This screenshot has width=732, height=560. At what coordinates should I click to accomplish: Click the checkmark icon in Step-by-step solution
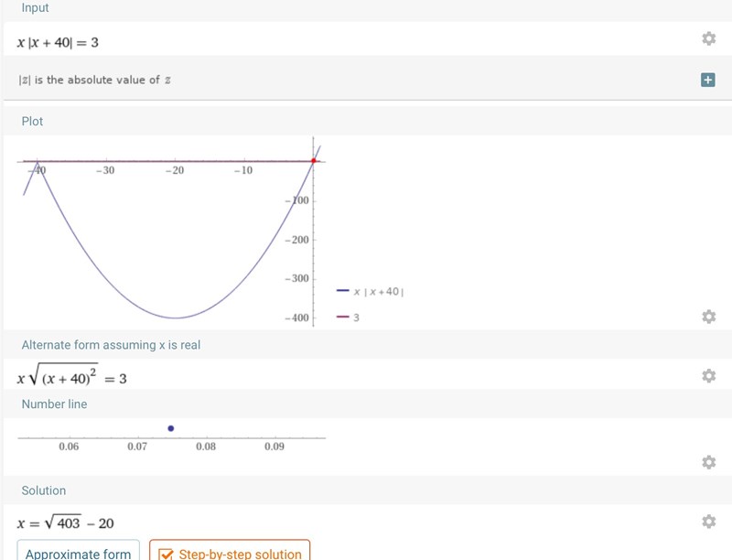coord(166,554)
